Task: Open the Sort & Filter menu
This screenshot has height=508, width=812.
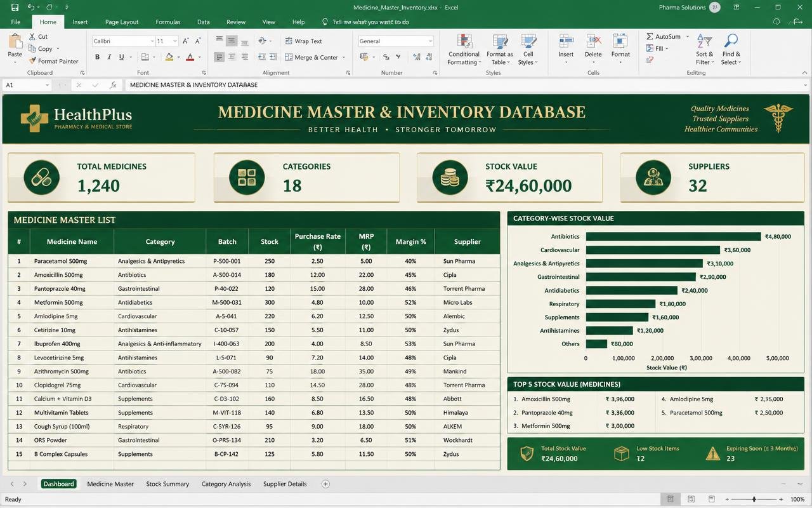Action: (704, 49)
